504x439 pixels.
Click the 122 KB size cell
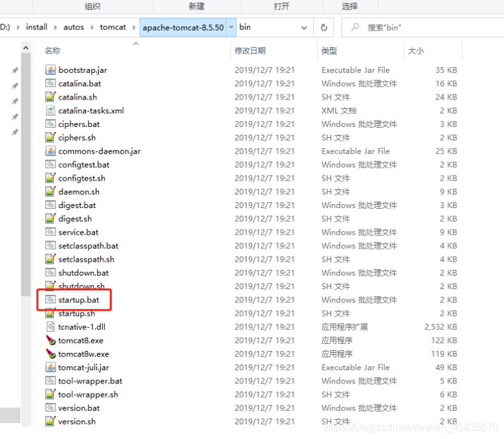(444, 340)
